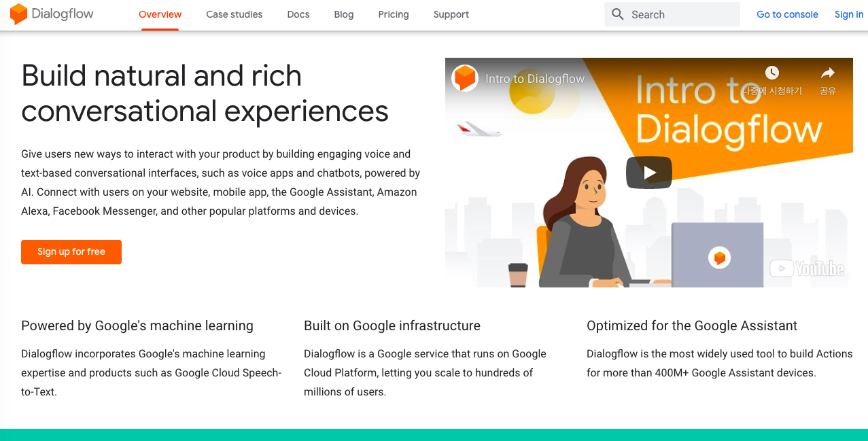
Task: Open the YouTube logo on video
Action: [807, 268]
